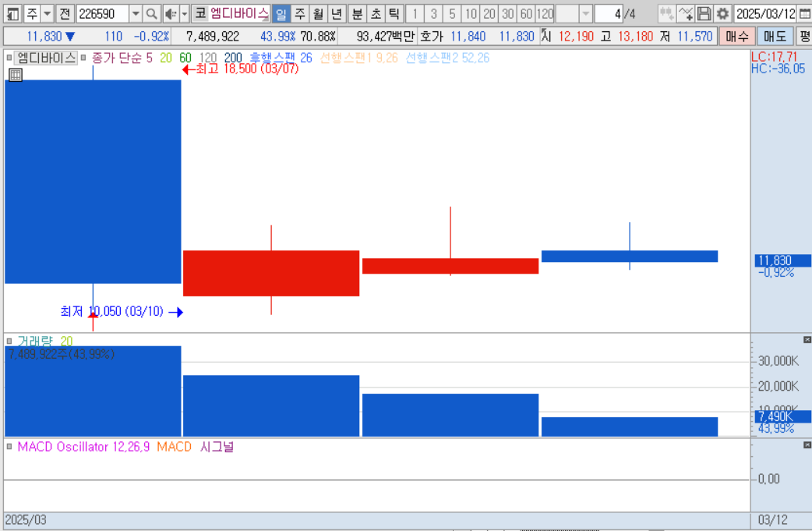Click the 매도 sell button

[x=775, y=37]
